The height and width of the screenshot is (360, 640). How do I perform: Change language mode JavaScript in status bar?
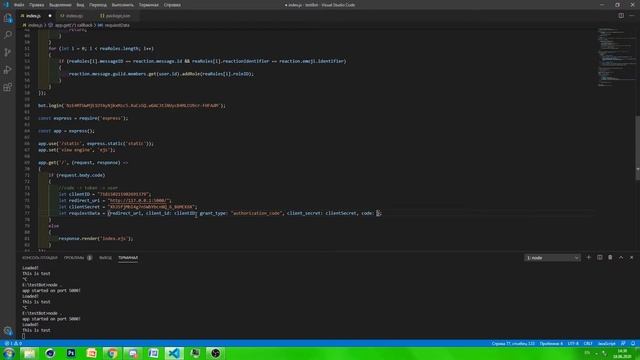(x=607, y=343)
